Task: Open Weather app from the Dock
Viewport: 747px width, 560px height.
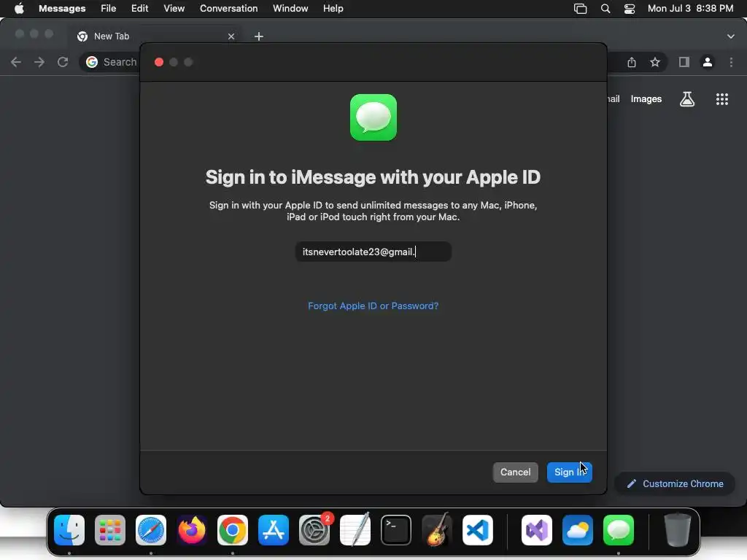Action: (578, 530)
